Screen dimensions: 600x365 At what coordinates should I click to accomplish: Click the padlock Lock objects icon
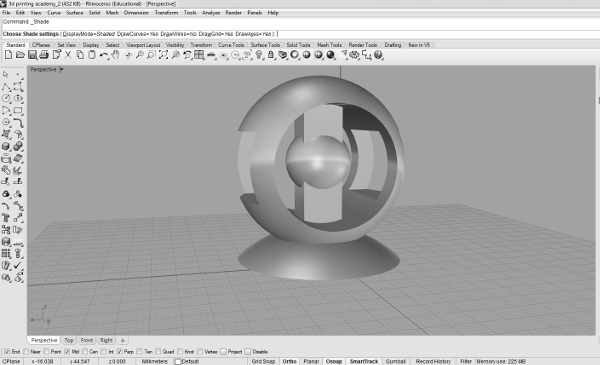(x=271, y=55)
